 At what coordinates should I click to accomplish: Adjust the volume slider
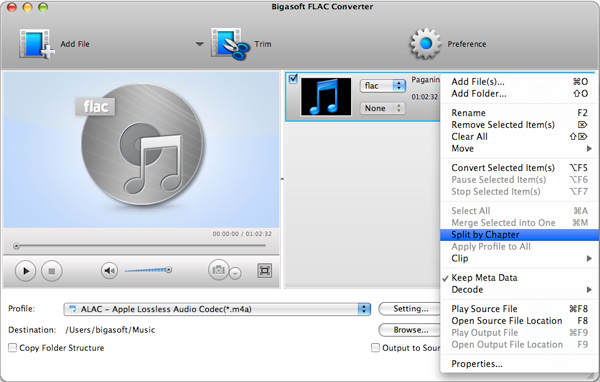click(148, 270)
